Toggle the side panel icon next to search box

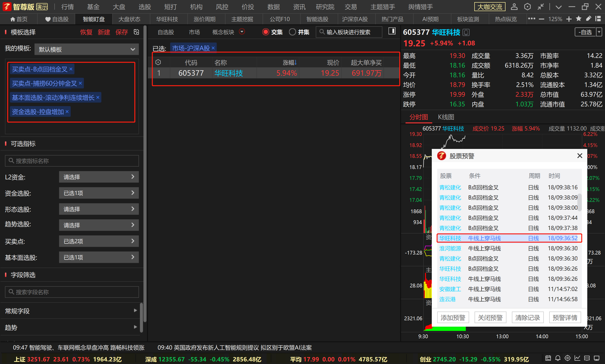click(x=392, y=31)
